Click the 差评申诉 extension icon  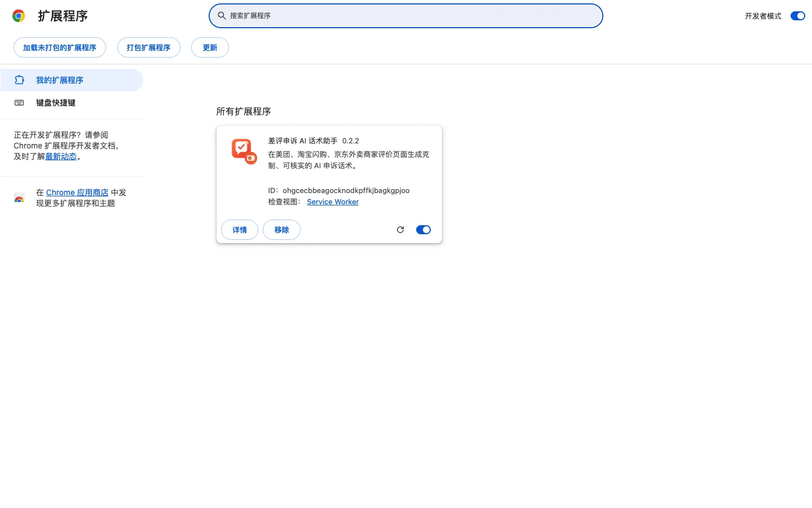click(244, 151)
